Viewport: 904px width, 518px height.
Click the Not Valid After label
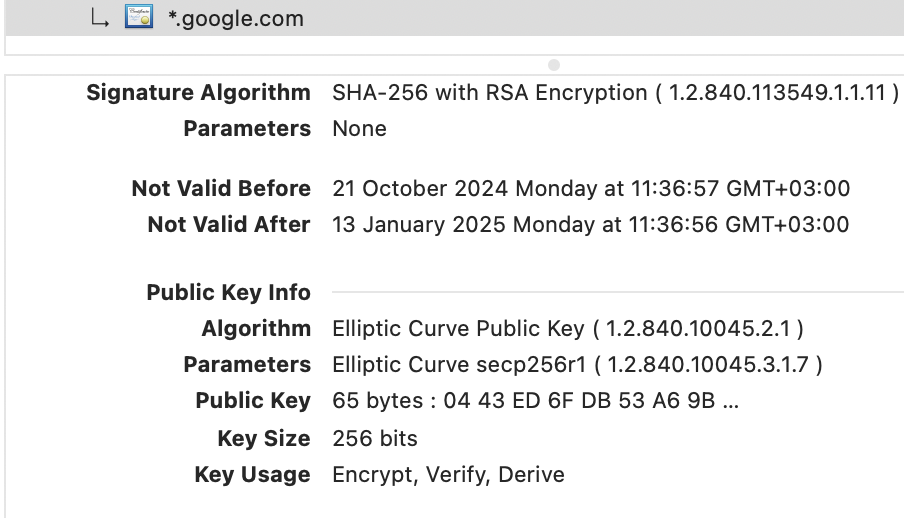coord(229,224)
